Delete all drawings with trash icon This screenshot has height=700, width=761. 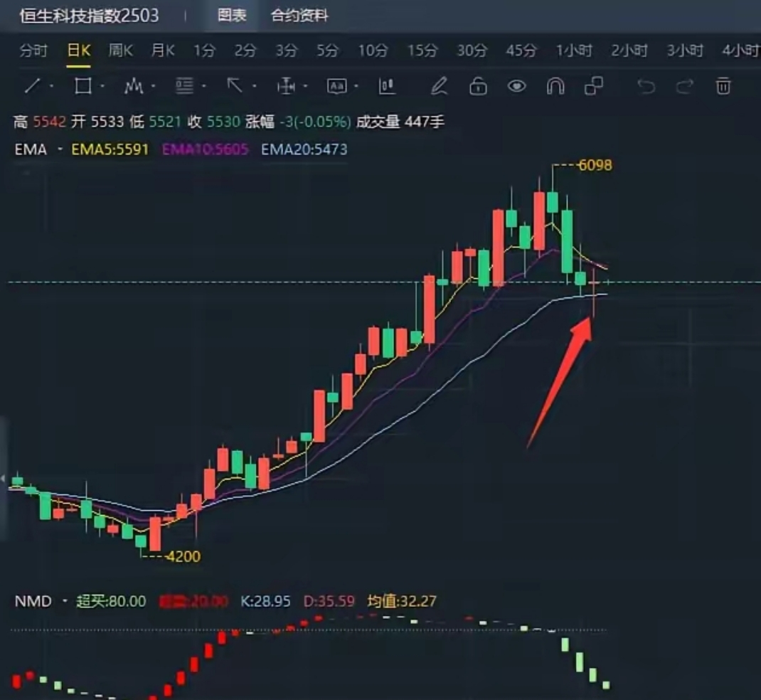[x=723, y=86]
